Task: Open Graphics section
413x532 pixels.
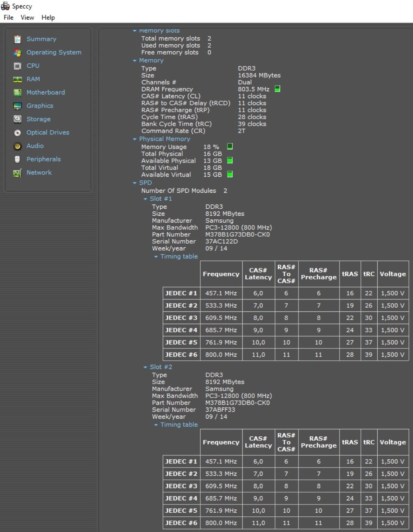Action: point(40,106)
